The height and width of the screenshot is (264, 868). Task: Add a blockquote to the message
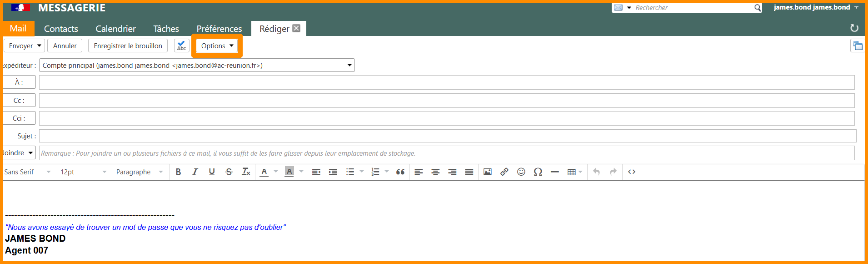click(400, 172)
